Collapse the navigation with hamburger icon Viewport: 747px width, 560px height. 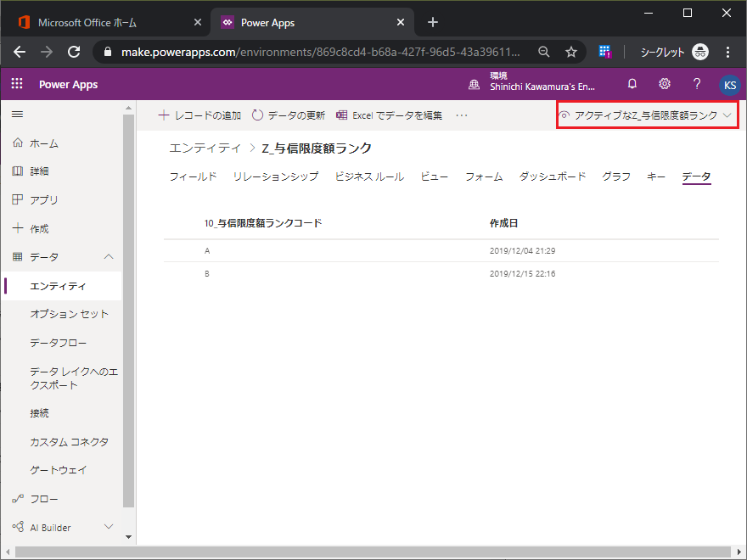tap(17, 115)
